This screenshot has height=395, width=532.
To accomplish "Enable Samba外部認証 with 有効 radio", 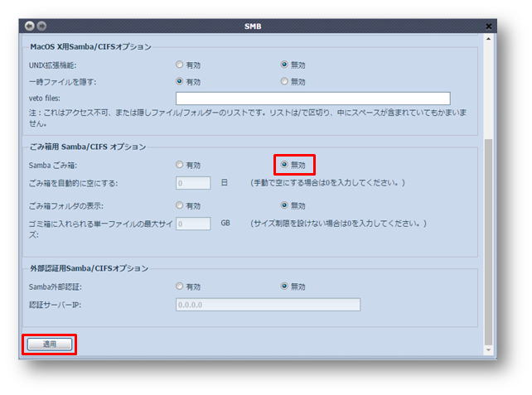I will click(180, 287).
